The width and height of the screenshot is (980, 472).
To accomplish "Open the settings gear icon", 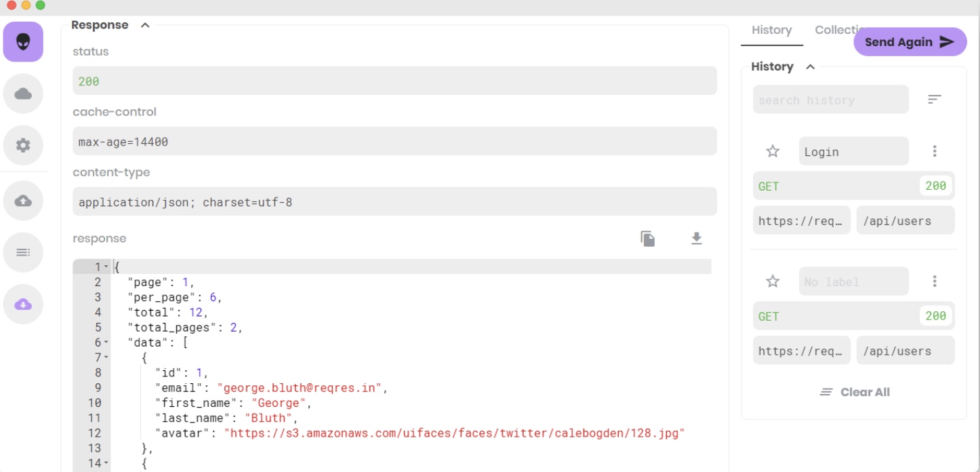I will click(x=23, y=145).
